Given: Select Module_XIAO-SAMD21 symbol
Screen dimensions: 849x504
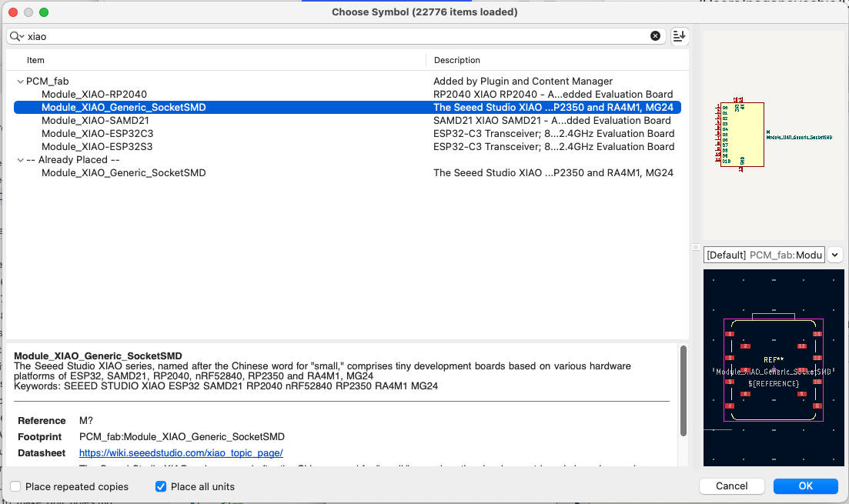Looking at the screenshot, I should (95, 120).
